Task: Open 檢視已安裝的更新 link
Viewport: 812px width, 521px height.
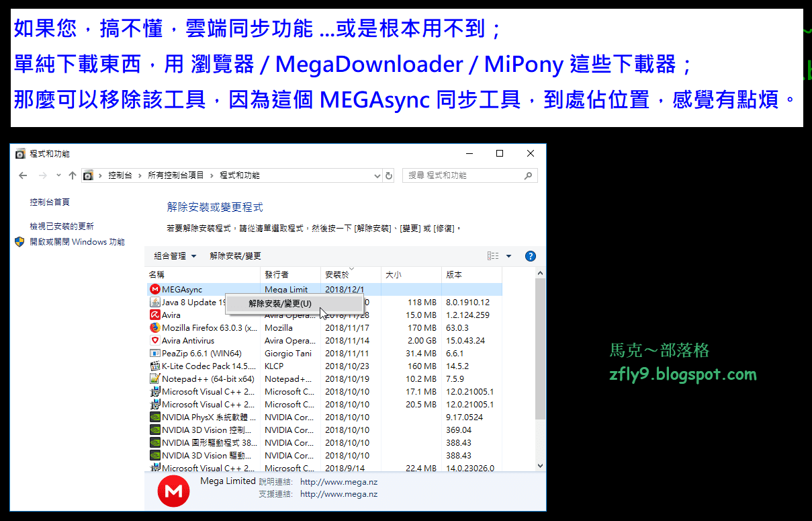Action: coord(62,227)
